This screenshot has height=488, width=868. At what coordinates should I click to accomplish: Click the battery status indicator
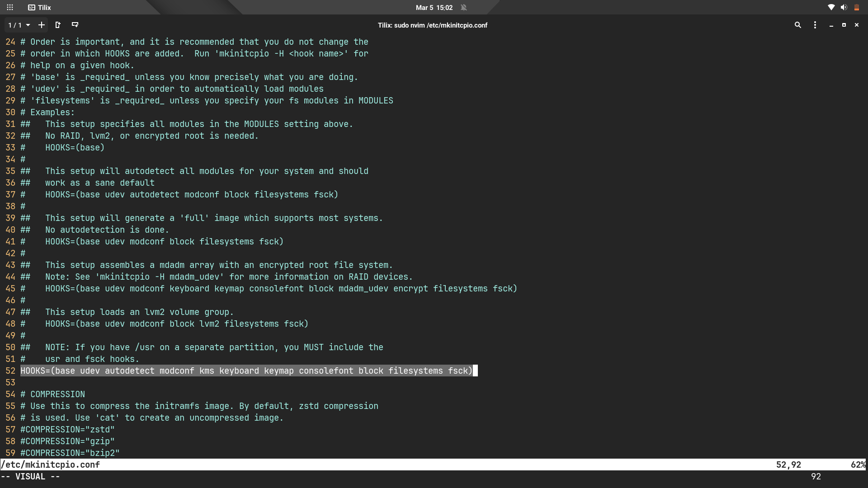[856, 8]
